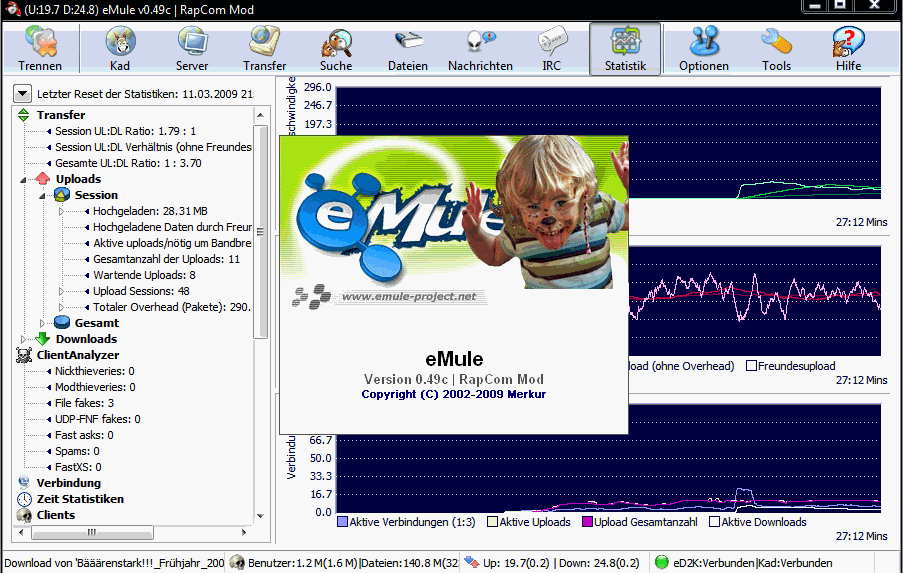Screen dimensions: 903x573
Task: Click the Benutzer users status bar icon
Action: point(237,562)
